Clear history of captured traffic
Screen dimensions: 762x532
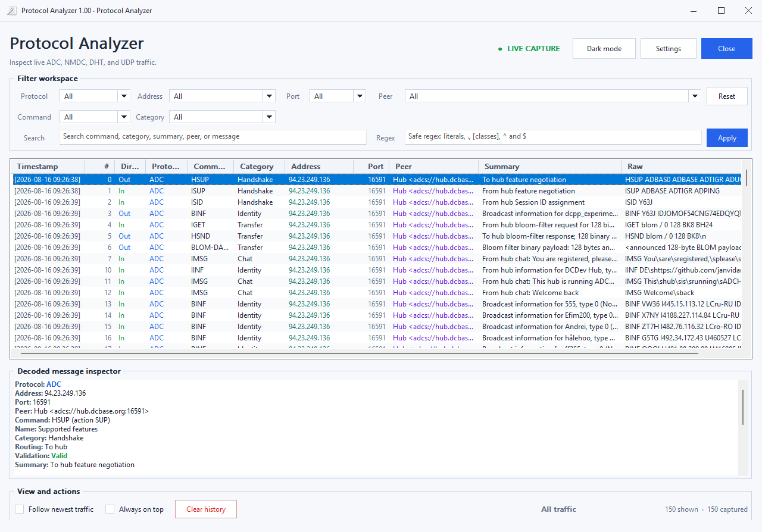pyautogui.click(x=206, y=509)
